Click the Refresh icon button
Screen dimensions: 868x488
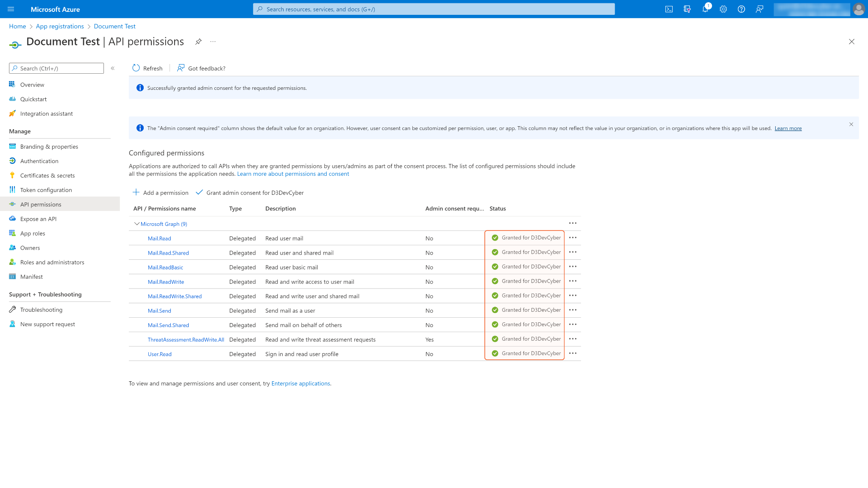pyautogui.click(x=136, y=68)
